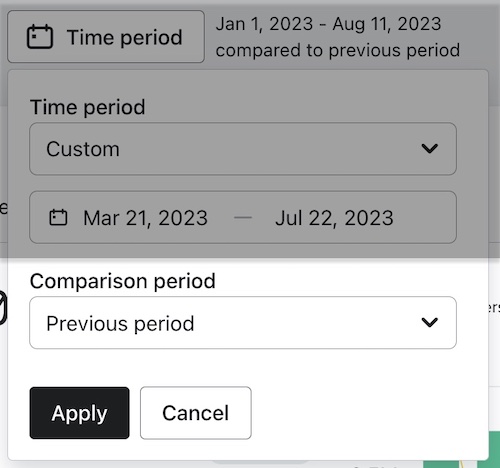The width and height of the screenshot is (500, 468).
Task: Open the Previous period comparison dropdown
Action: click(x=243, y=323)
